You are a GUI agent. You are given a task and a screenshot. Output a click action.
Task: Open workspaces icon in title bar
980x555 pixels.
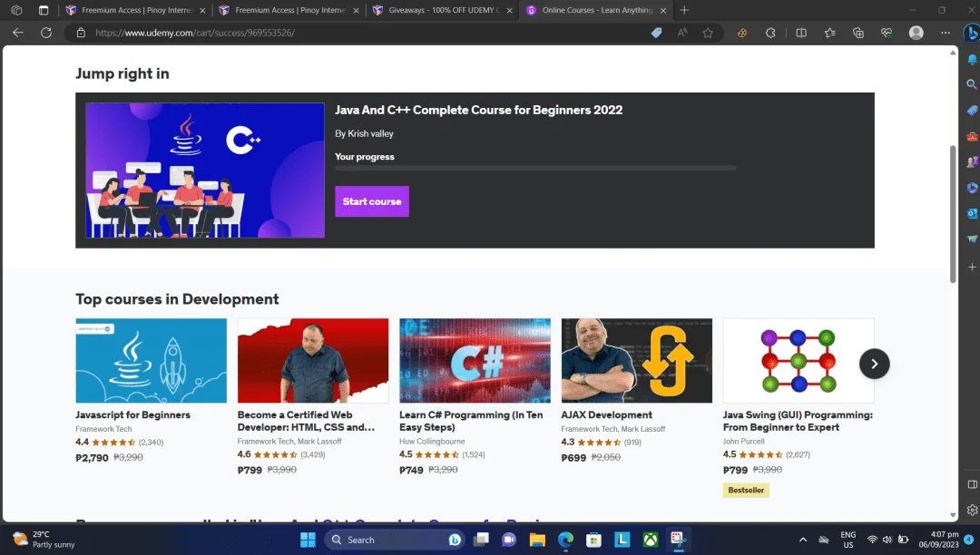pyautogui.click(x=17, y=10)
